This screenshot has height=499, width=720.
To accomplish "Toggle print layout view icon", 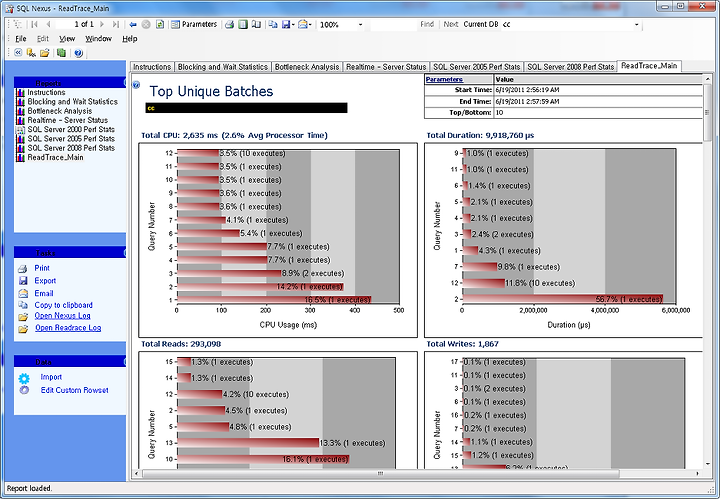I will coord(243,24).
